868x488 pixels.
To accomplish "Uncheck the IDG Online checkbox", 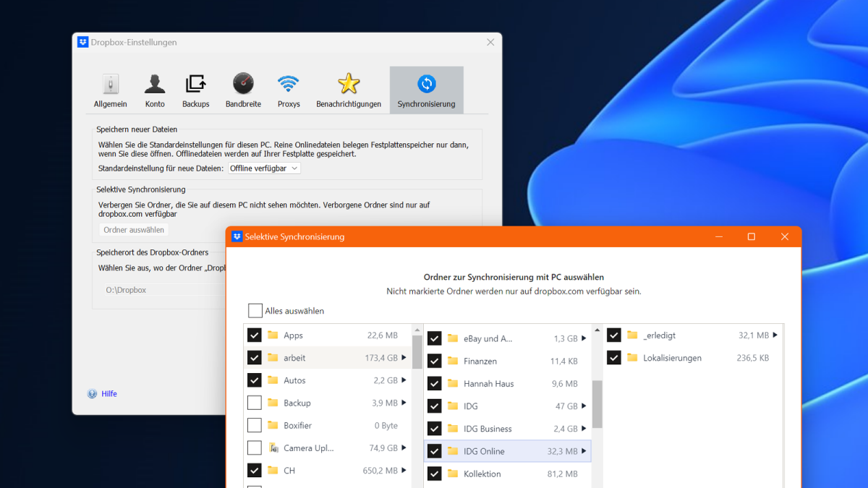I will tap(434, 451).
